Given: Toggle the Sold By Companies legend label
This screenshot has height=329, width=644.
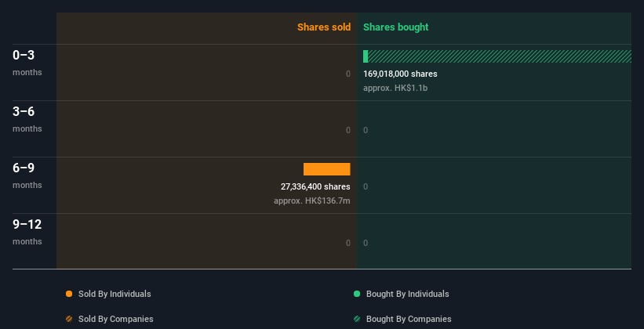Looking at the screenshot, I should [115, 320].
